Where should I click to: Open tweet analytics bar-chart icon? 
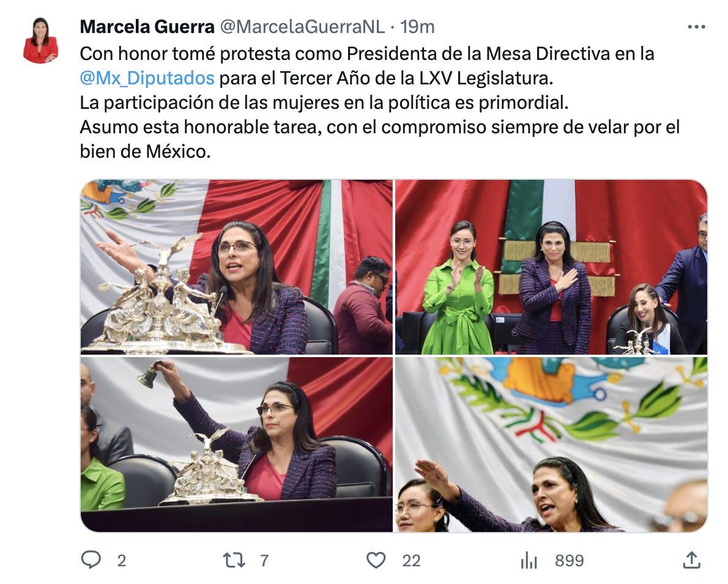[x=529, y=560]
